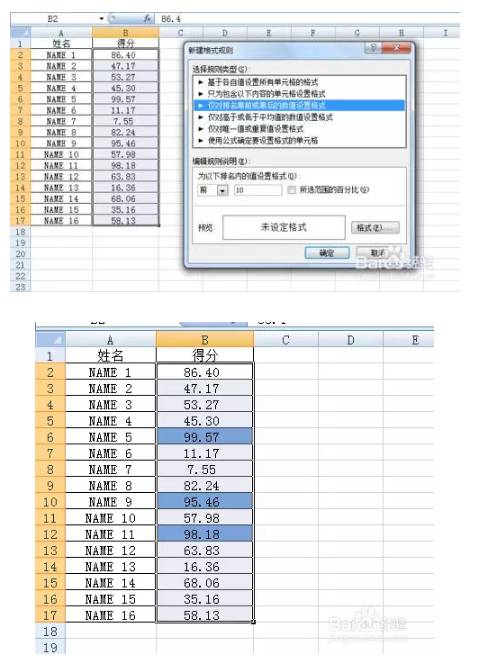Click NAME 10 cell in the lower sheet
The height and width of the screenshot is (670, 485).
tap(110, 518)
